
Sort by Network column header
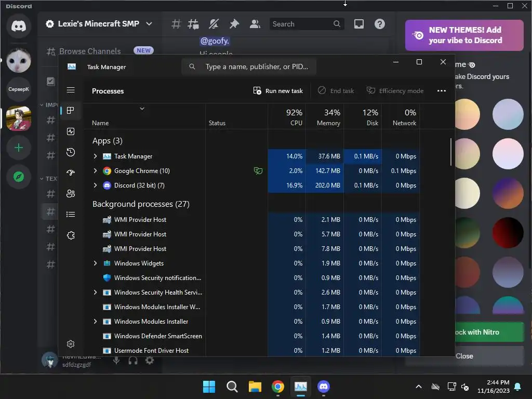[x=401, y=117]
